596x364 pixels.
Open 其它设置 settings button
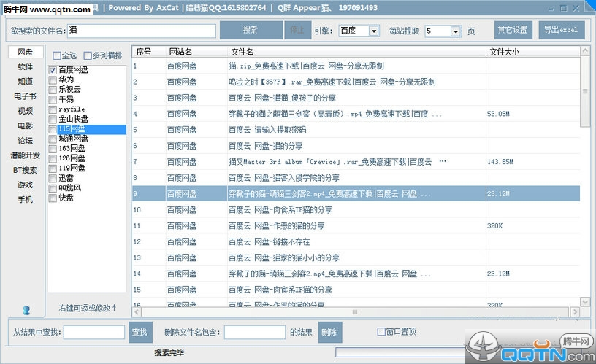coord(512,30)
